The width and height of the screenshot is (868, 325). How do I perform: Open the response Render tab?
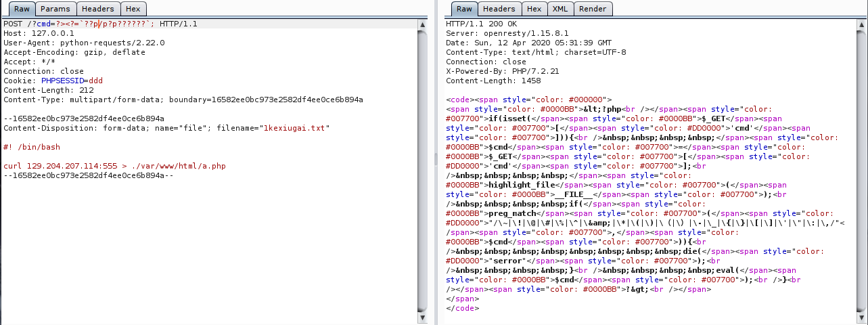(593, 9)
